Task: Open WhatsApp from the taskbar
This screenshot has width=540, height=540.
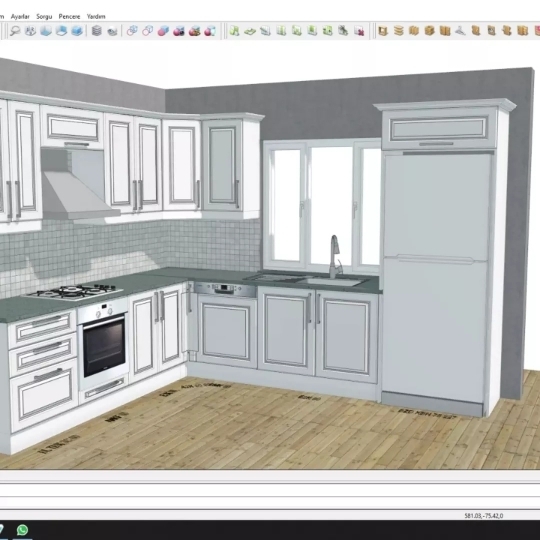Action: pyautogui.click(x=22, y=530)
